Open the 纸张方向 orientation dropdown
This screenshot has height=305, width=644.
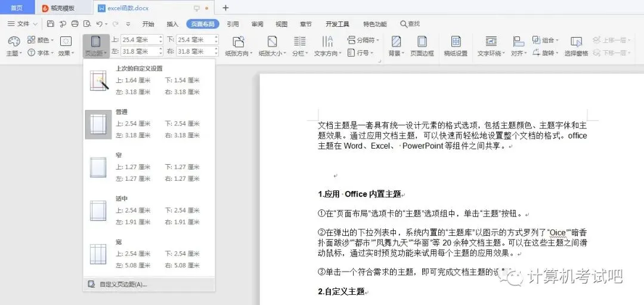pos(239,45)
